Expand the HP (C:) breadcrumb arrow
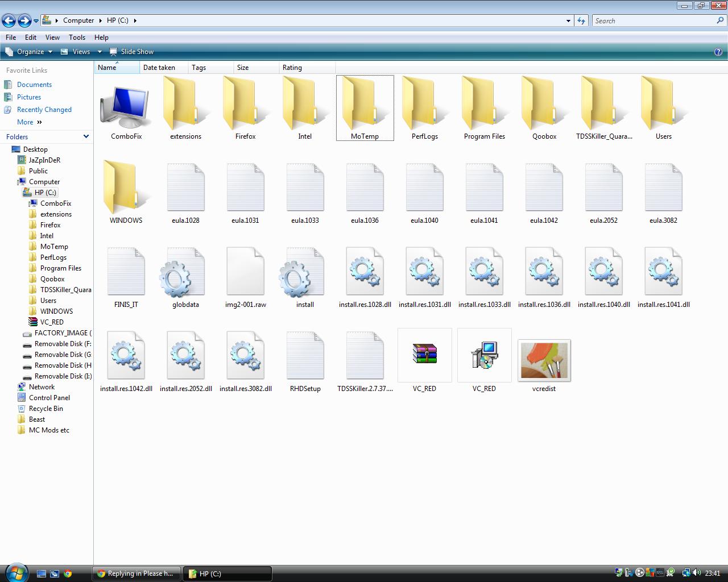Screen dimensions: 728x582 point(135,20)
